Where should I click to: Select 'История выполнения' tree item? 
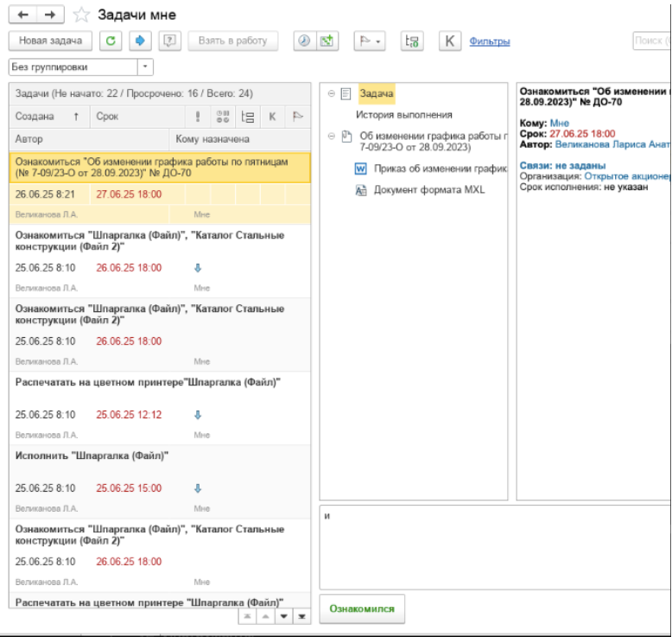coord(403,114)
